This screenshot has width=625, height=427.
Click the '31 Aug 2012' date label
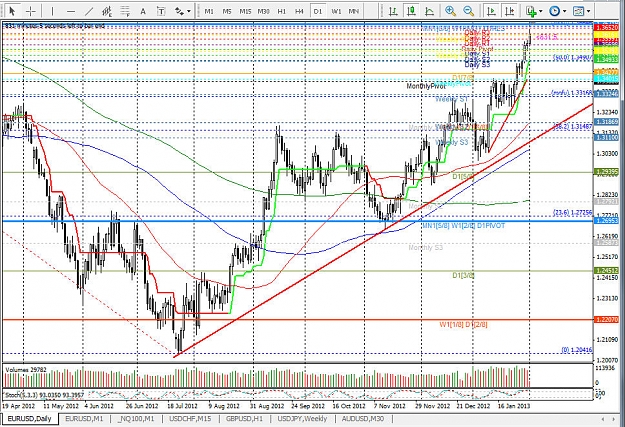[x=266, y=406]
